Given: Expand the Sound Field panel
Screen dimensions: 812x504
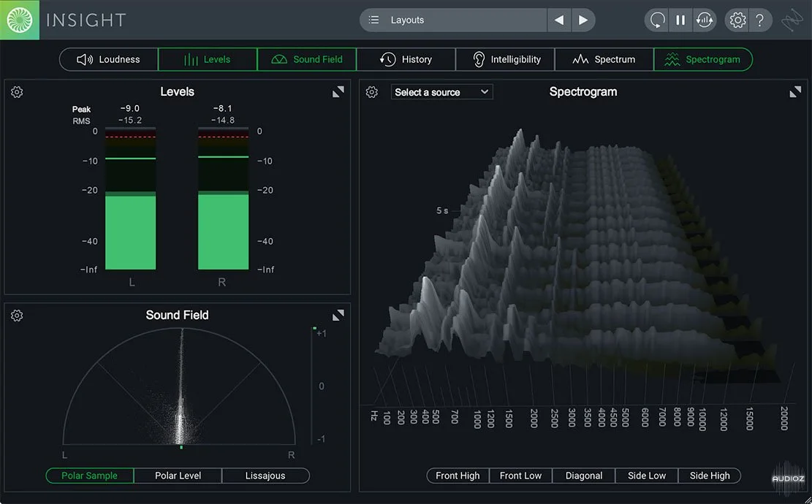Looking at the screenshot, I should pos(338,315).
